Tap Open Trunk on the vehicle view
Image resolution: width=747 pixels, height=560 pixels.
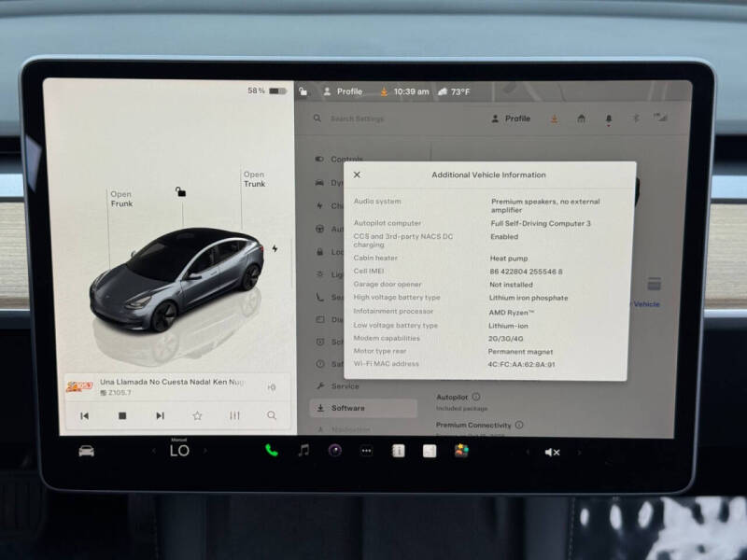[x=253, y=178]
